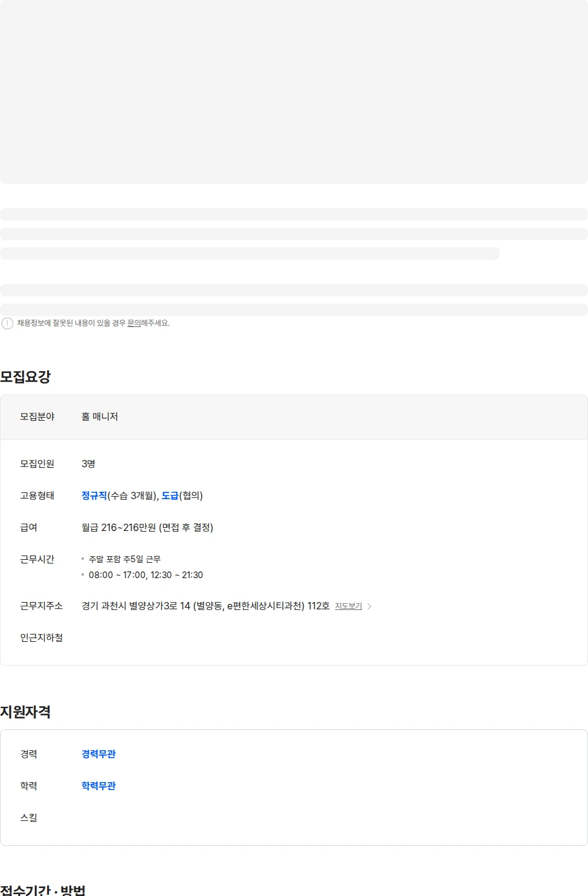Click the 접수기간·방법 heading
Image resolution: width=588 pixels, height=896 pixels.
point(43,890)
